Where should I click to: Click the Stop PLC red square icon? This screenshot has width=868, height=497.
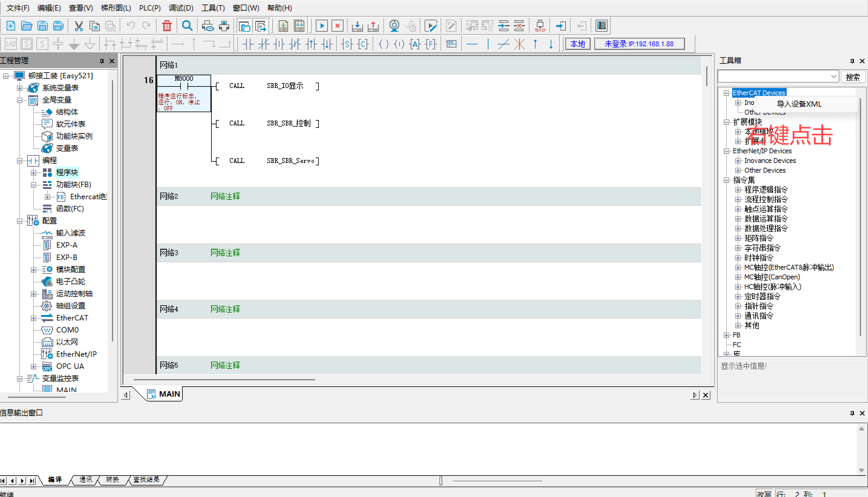click(x=337, y=26)
